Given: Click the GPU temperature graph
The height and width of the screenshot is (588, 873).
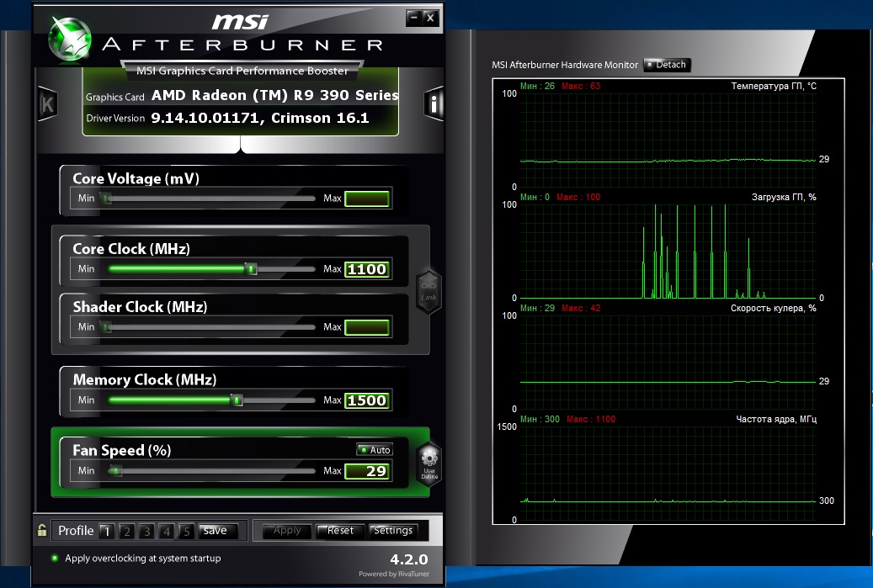Looking at the screenshot, I should 668,140.
